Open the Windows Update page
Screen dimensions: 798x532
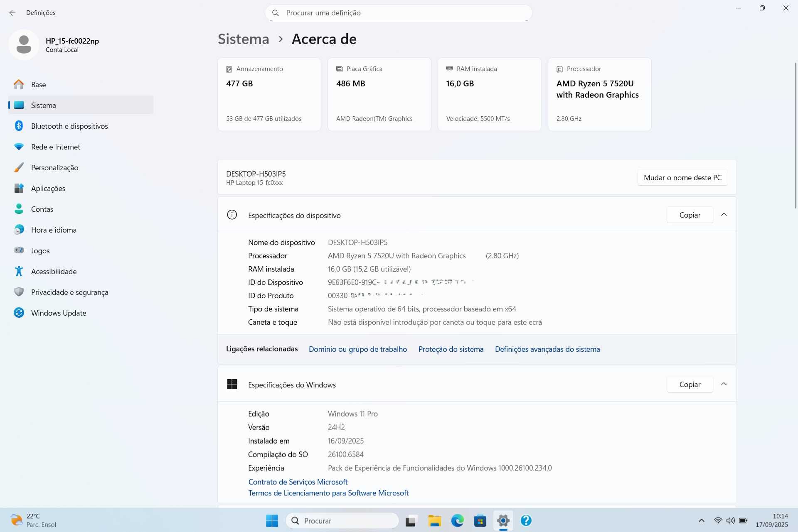81,313
